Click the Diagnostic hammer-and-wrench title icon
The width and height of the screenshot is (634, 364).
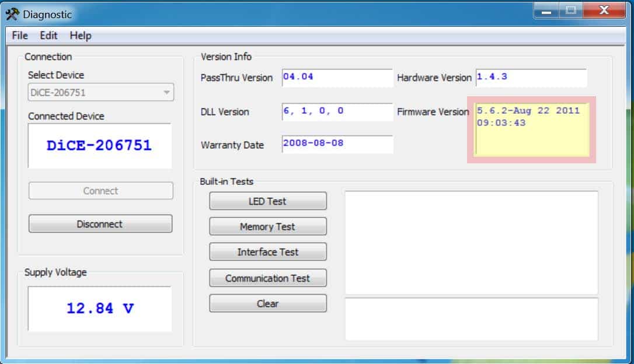point(12,14)
